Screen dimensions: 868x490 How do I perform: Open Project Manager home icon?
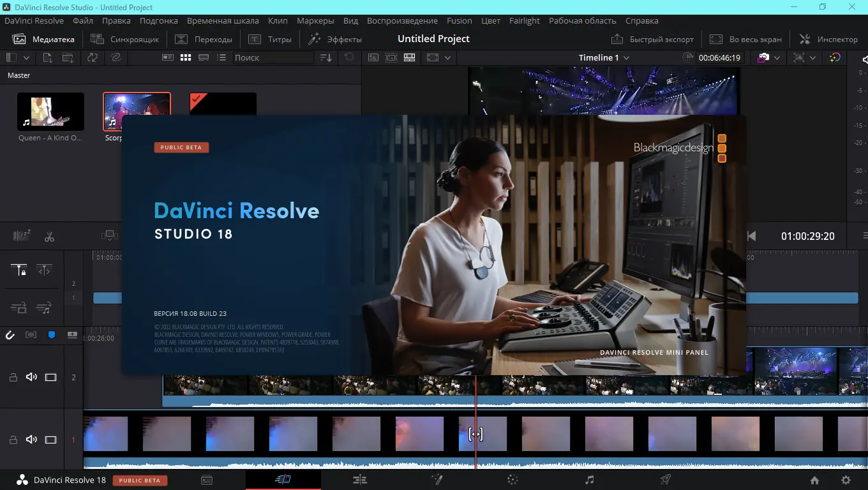(814, 480)
